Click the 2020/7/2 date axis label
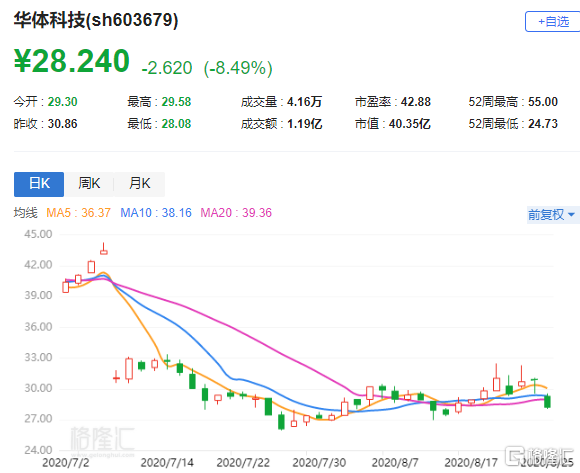 (65, 463)
